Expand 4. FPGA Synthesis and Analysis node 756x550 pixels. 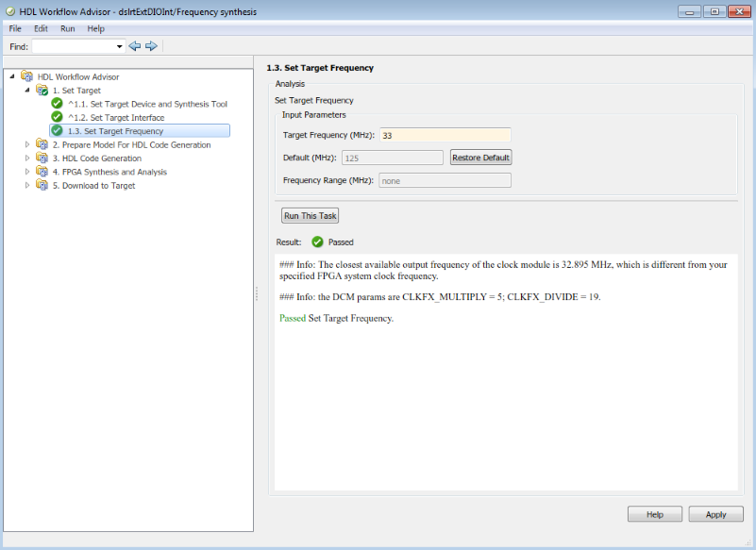coord(27,171)
